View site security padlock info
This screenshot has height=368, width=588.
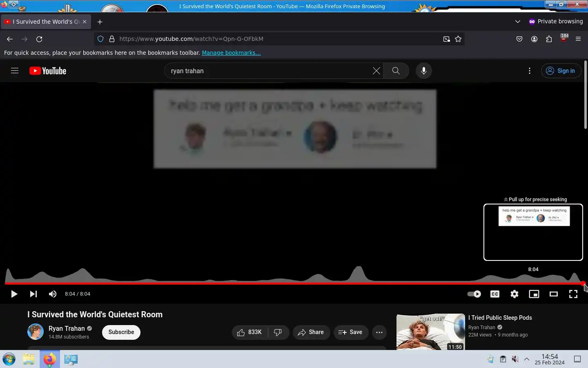tap(112, 39)
